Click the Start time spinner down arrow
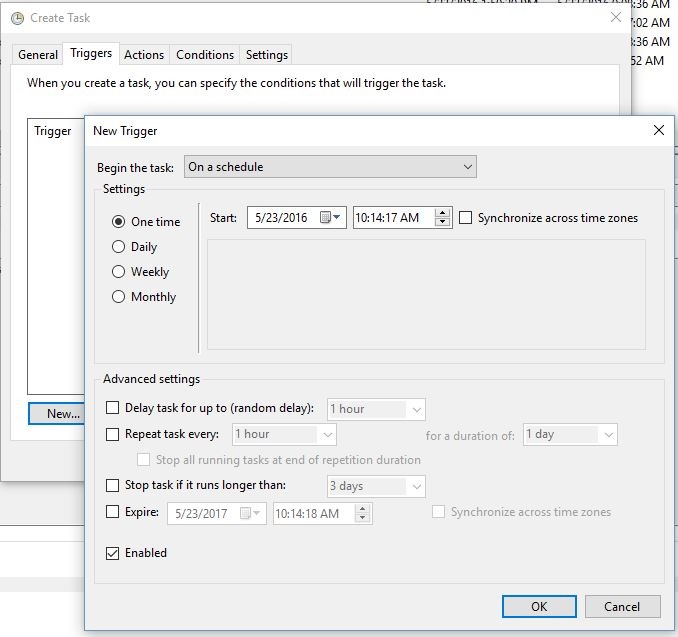This screenshot has width=678, height=637. (443, 223)
